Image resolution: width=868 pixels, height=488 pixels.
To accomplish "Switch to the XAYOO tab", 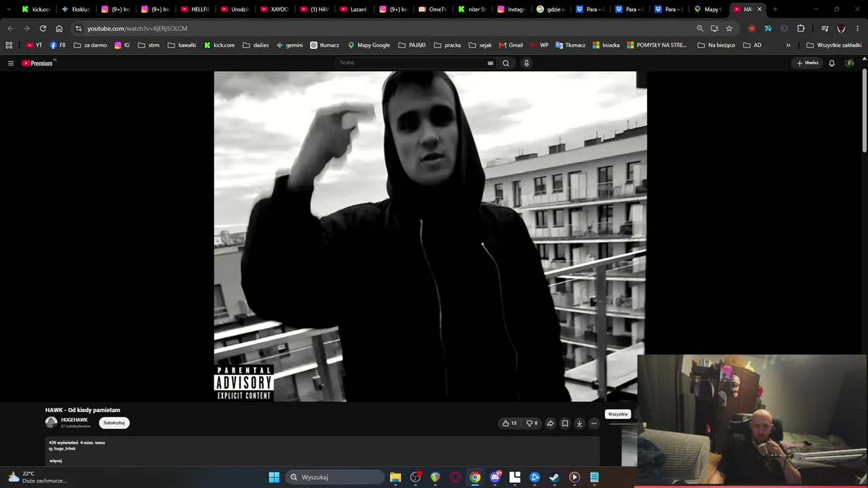I will tap(275, 9).
